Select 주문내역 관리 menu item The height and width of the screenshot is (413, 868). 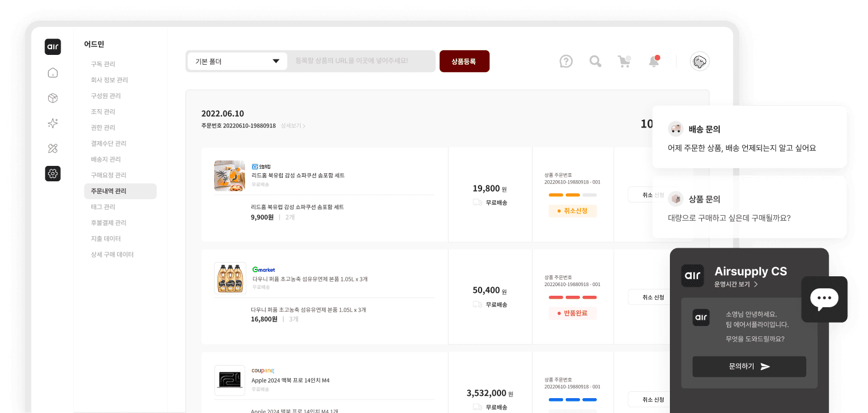tap(120, 191)
